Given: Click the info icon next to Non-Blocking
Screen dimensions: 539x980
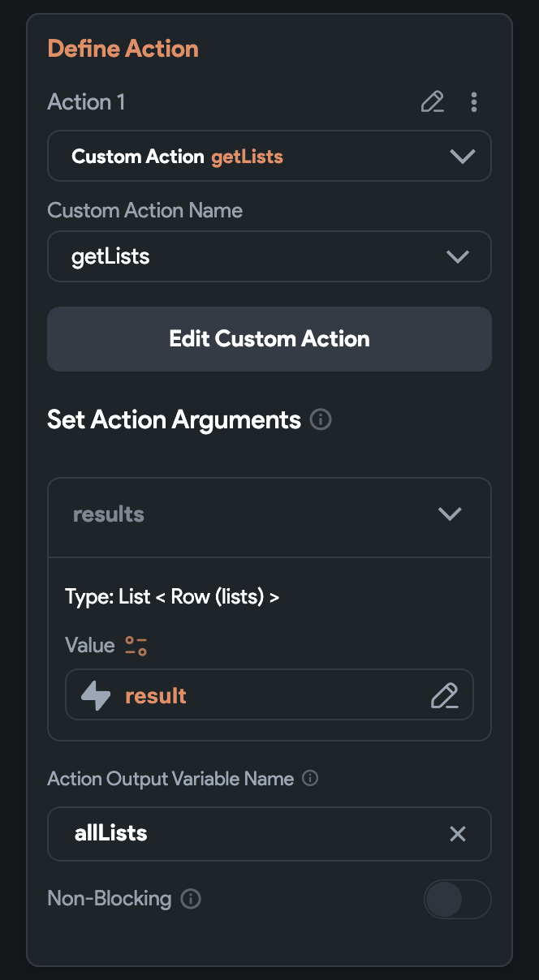Looking at the screenshot, I should click(x=191, y=899).
